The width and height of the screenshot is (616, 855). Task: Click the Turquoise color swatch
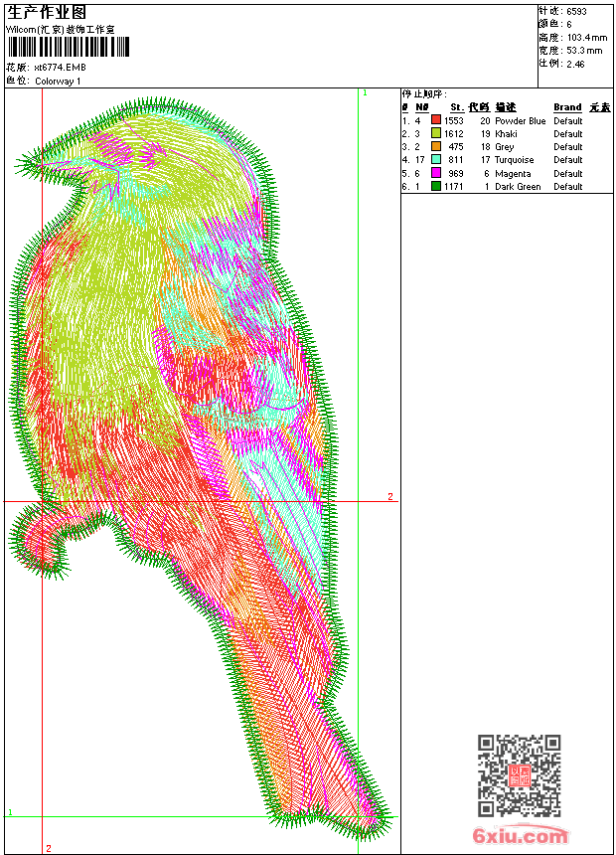coord(436,159)
